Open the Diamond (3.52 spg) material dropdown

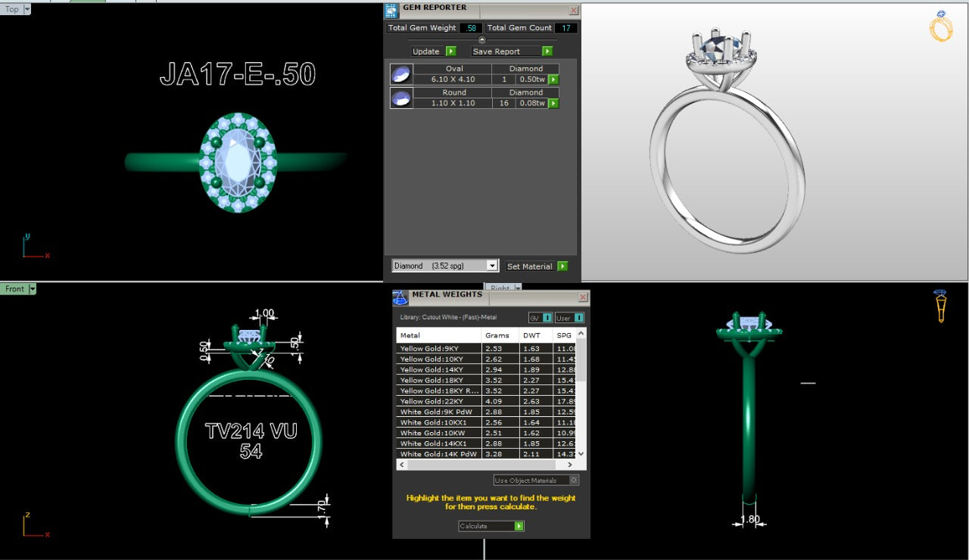click(492, 266)
